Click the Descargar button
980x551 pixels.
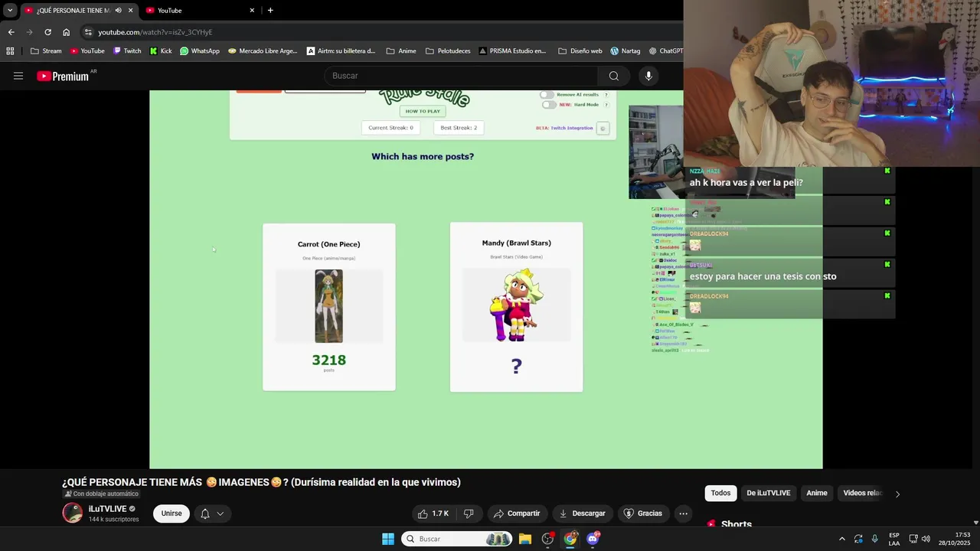[582, 514]
